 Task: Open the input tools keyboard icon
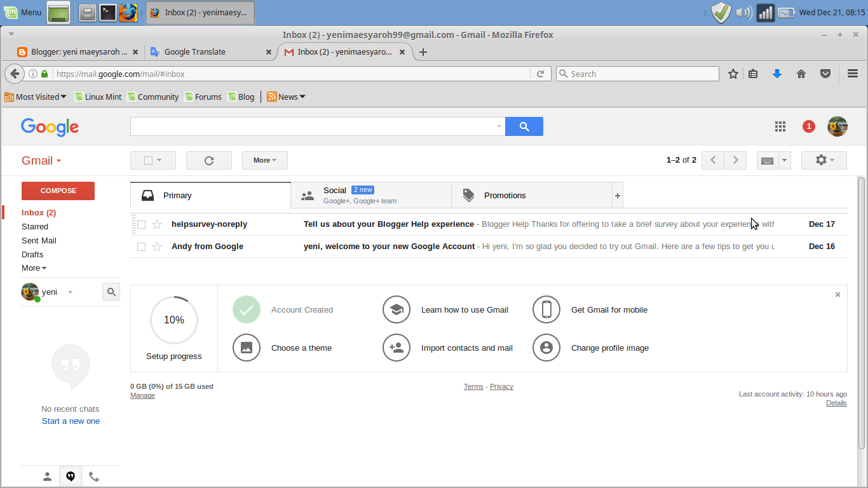click(x=768, y=160)
